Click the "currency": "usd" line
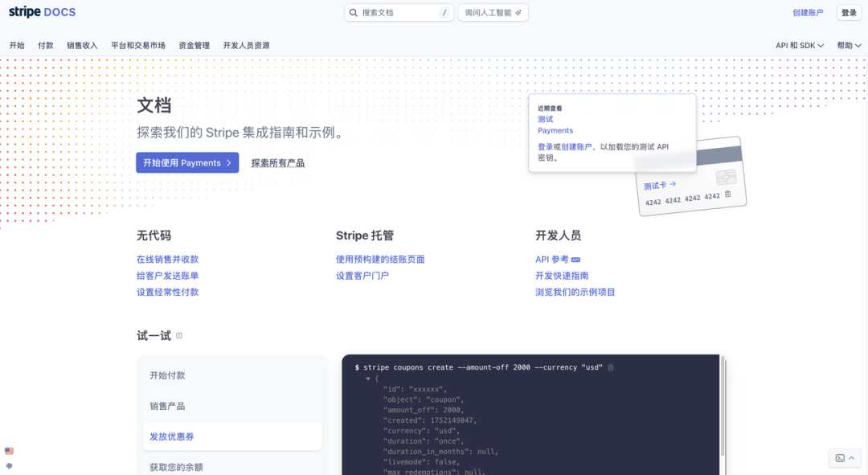Image resolution: width=868 pixels, height=475 pixels. 421,431
